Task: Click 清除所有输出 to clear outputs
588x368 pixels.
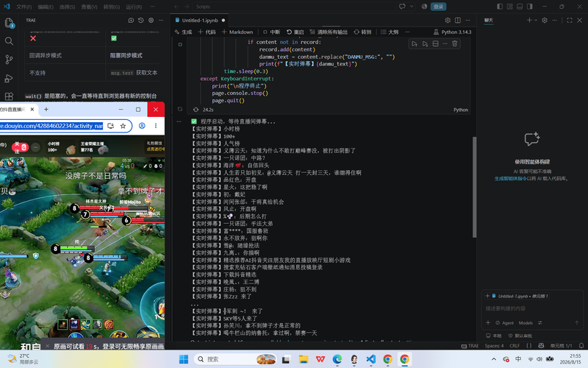Action: tap(329, 32)
